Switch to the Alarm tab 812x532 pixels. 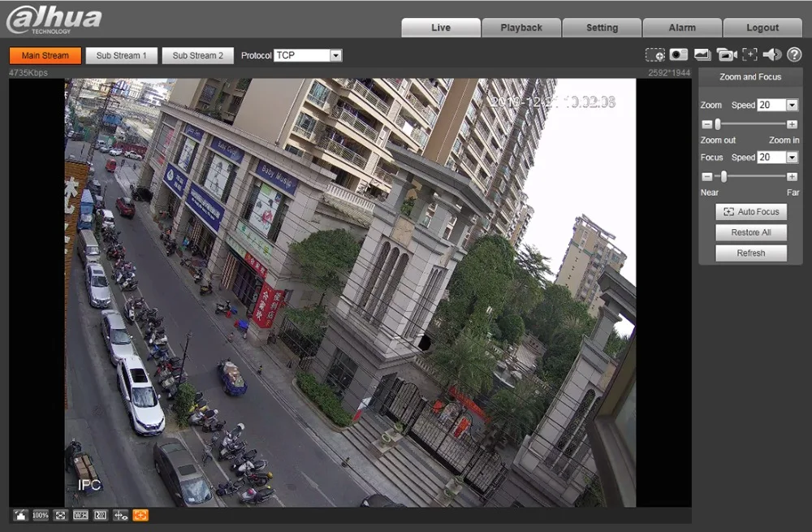coord(682,28)
